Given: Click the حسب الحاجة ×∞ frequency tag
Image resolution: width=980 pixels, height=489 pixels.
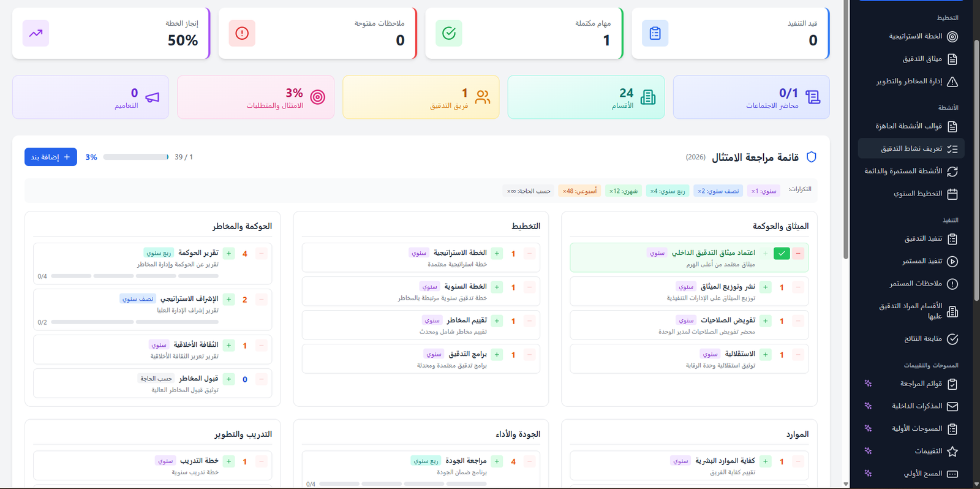Looking at the screenshot, I should click(529, 191).
